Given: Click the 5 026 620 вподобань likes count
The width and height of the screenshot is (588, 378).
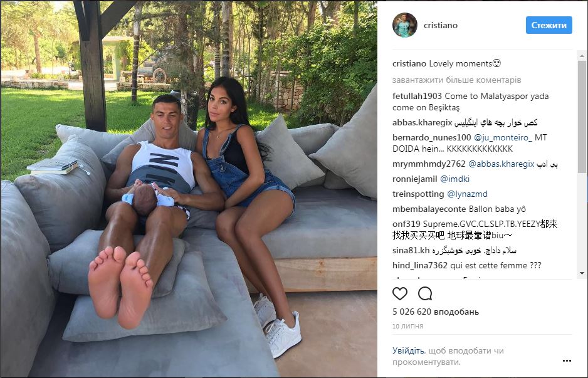Looking at the screenshot, I should pos(436,312).
